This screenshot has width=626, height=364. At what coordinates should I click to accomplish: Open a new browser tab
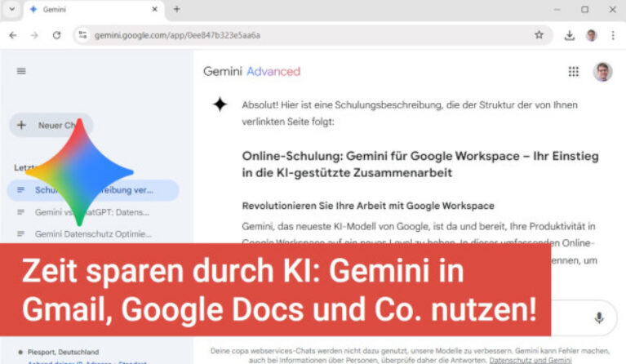click(x=177, y=9)
